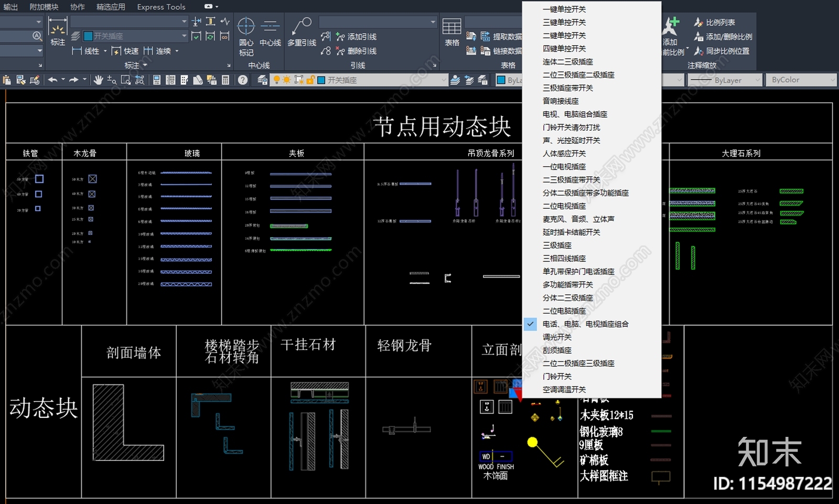Open the Express Tools tab
This screenshot has width=839, height=504.
pyautogui.click(x=161, y=7)
